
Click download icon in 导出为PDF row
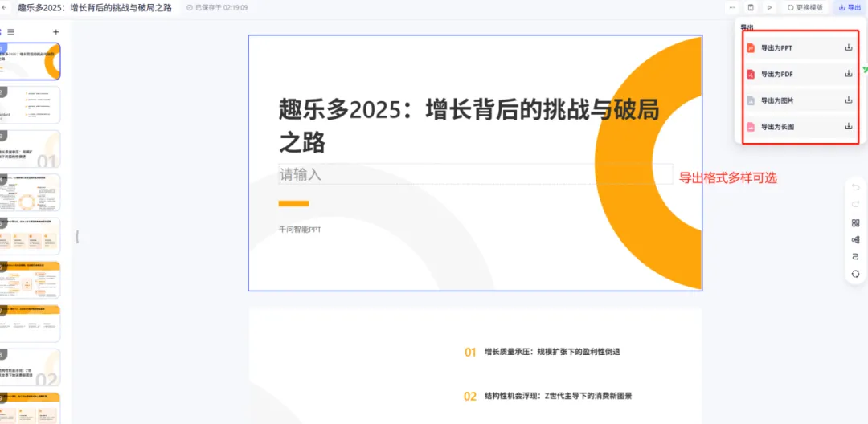click(x=849, y=74)
